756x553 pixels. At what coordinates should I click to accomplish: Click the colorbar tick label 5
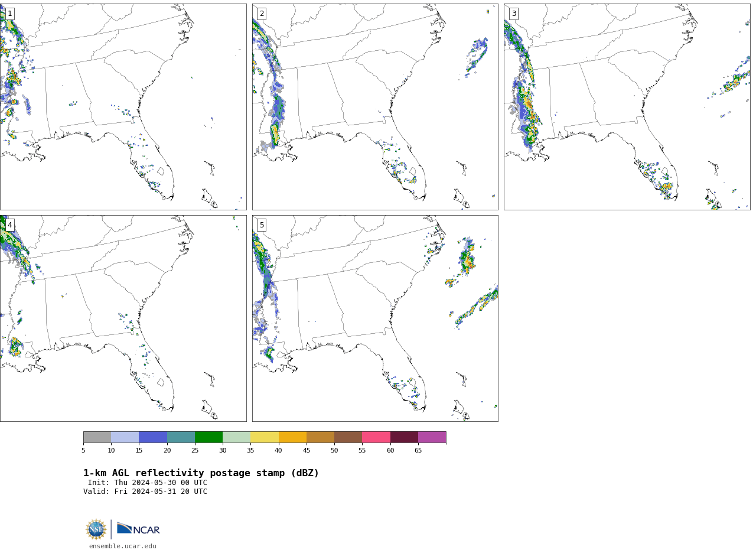click(x=83, y=450)
